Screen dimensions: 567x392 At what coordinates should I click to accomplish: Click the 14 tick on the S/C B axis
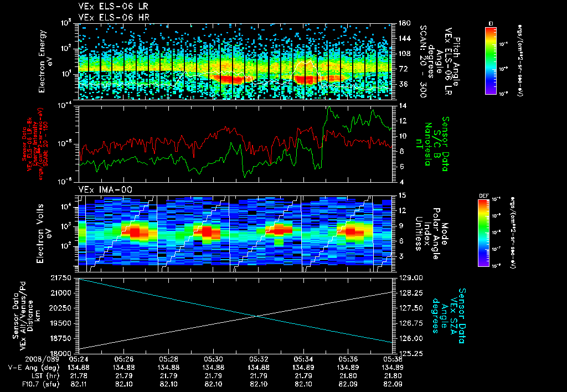coord(402,106)
